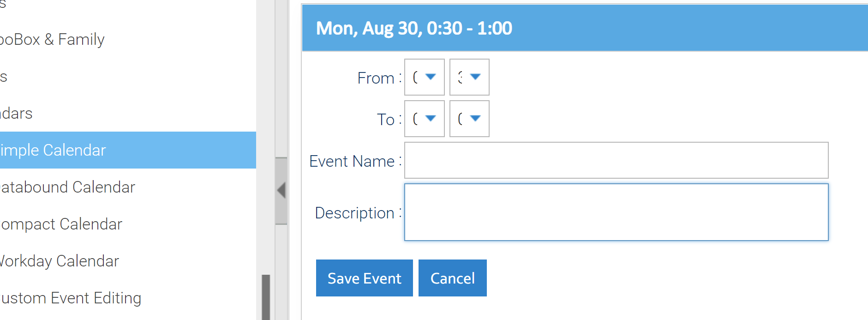Open the Calendars sidebar section
The height and width of the screenshot is (320, 868).
[x=17, y=113]
